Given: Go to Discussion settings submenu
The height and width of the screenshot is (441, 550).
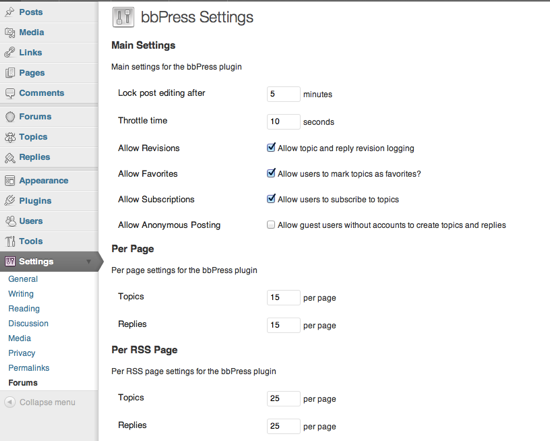Looking at the screenshot, I should pos(28,323).
